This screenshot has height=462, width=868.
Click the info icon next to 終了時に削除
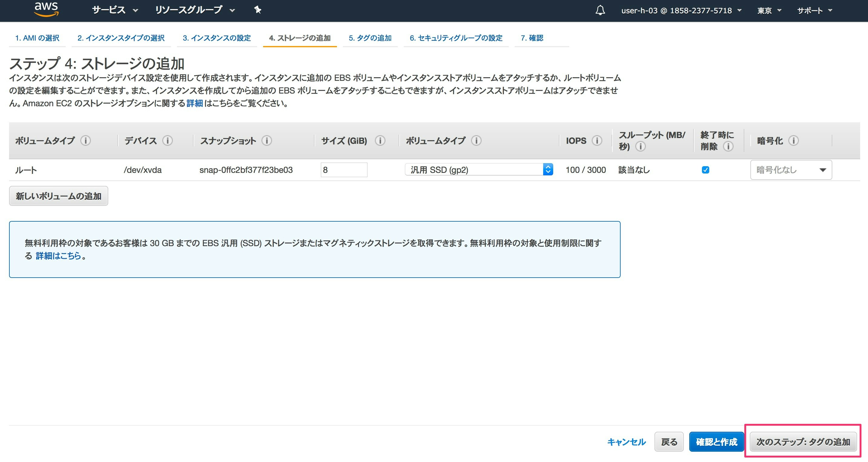(729, 147)
